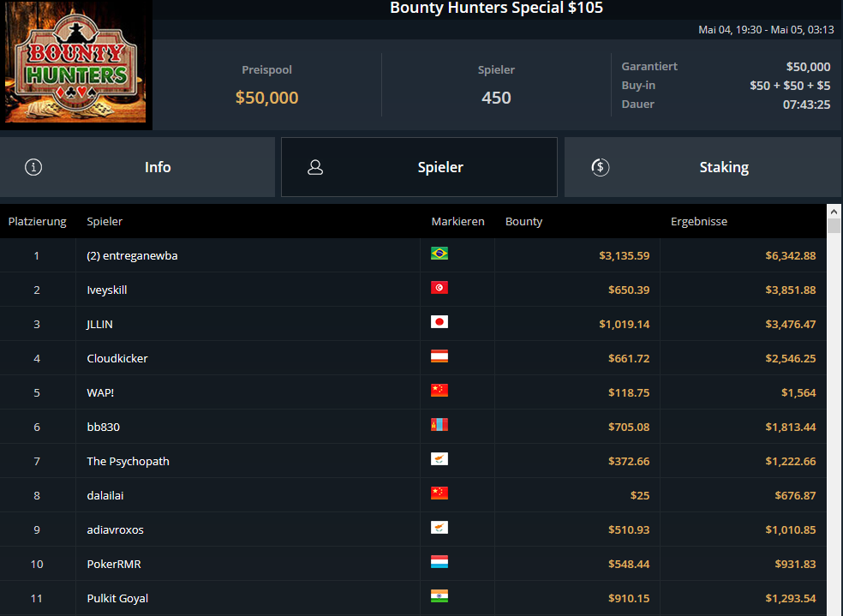The height and width of the screenshot is (616, 843).
Task: Select player Cloudkicker
Action: [117, 358]
